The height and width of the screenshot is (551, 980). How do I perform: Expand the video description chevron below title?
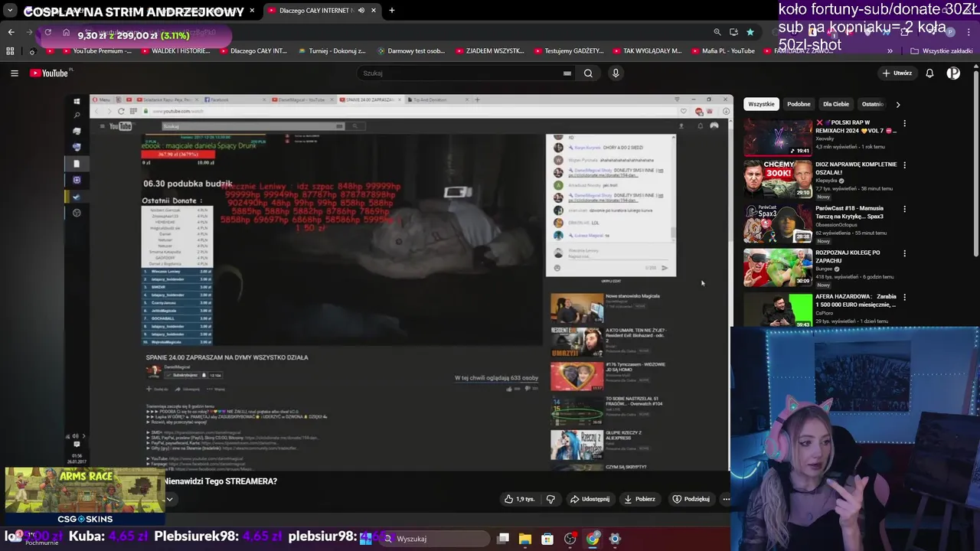coord(169,499)
